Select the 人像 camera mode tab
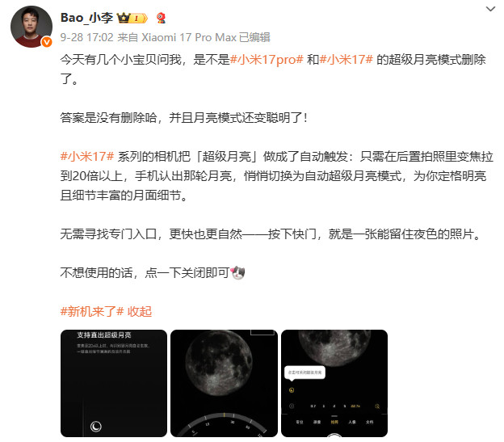The width and height of the screenshot is (504, 442). 352,422
